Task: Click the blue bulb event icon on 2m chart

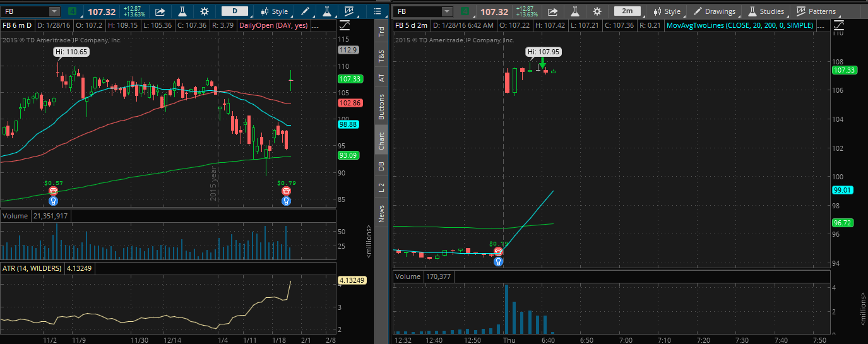Action: [x=499, y=261]
